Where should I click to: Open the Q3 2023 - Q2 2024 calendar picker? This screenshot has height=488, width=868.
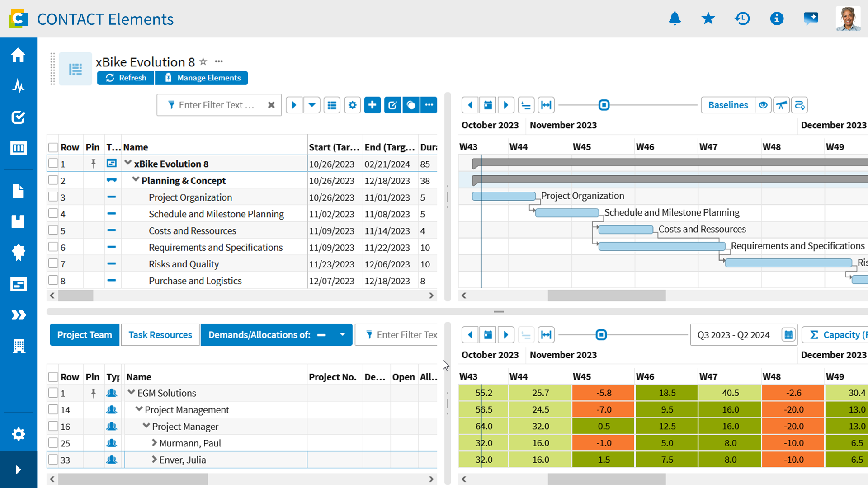point(788,335)
